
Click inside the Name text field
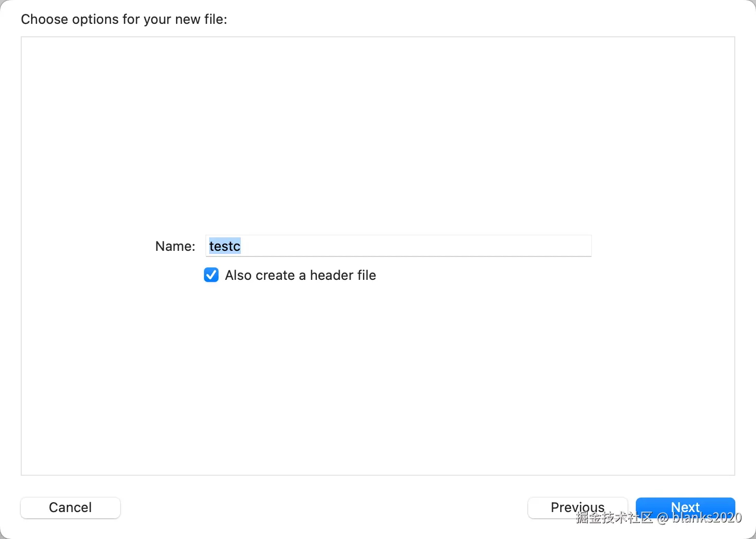click(x=398, y=246)
